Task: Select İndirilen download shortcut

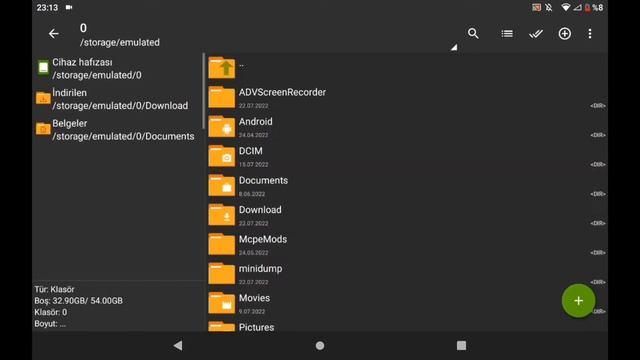Action: pyautogui.click(x=116, y=99)
